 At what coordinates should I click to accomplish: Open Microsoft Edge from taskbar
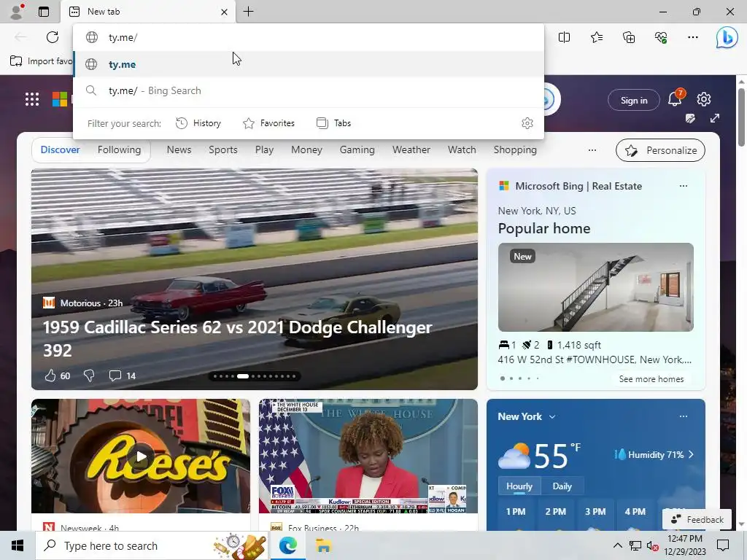[287, 545]
